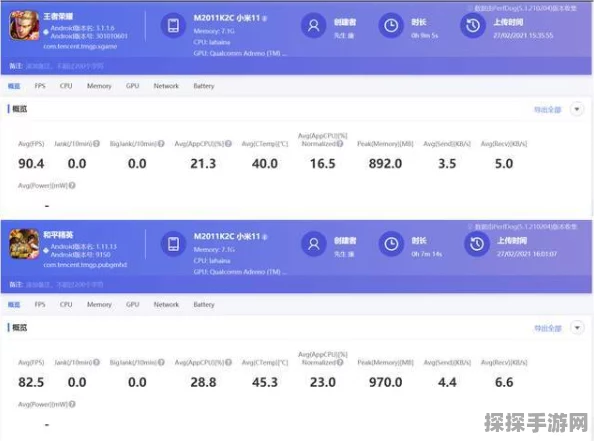Open the Battery tab in the second report
Screen dimensions: 594x441
204,305
